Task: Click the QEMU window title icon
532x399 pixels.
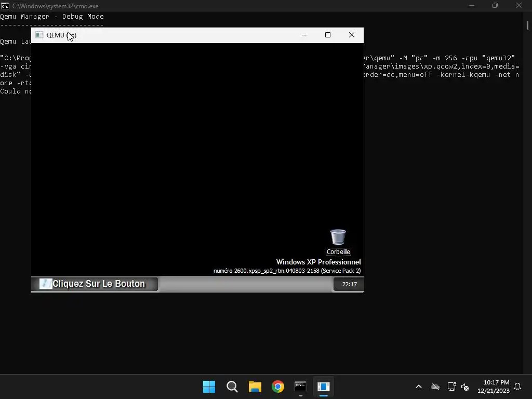Action: pyautogui.click(x=39, y=35)
